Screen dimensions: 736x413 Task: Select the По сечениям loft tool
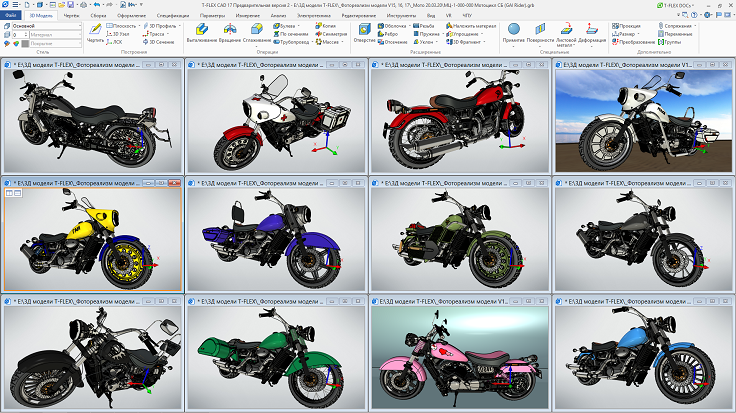[x=291, y=34]
